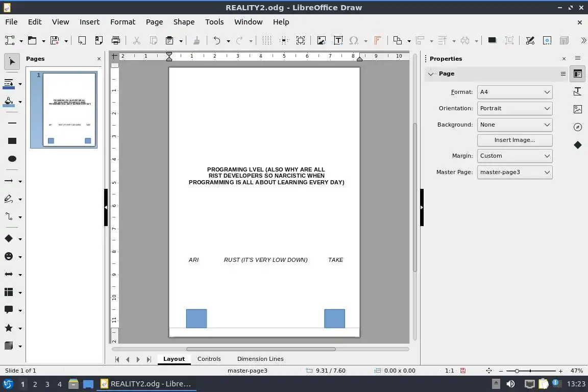The image size is (588, 392).
Task: Close the Properties sidebar deck
Action: [564, 59]
